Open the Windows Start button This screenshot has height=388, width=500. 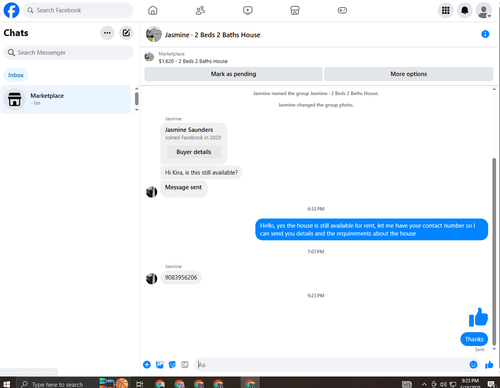click(6, 384)
